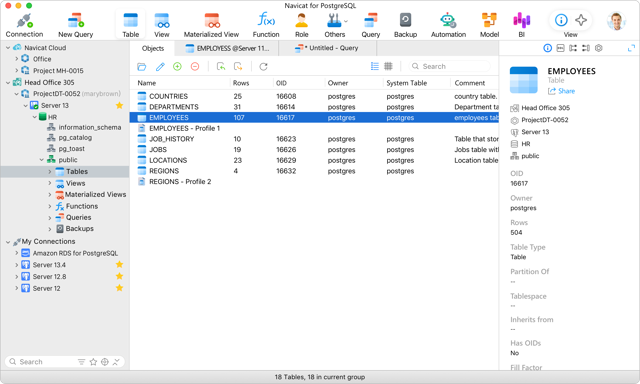Toggle the favorite star for Server 12.8
The height and width of the screenshot is (384, 640).
tap(119, 276)
